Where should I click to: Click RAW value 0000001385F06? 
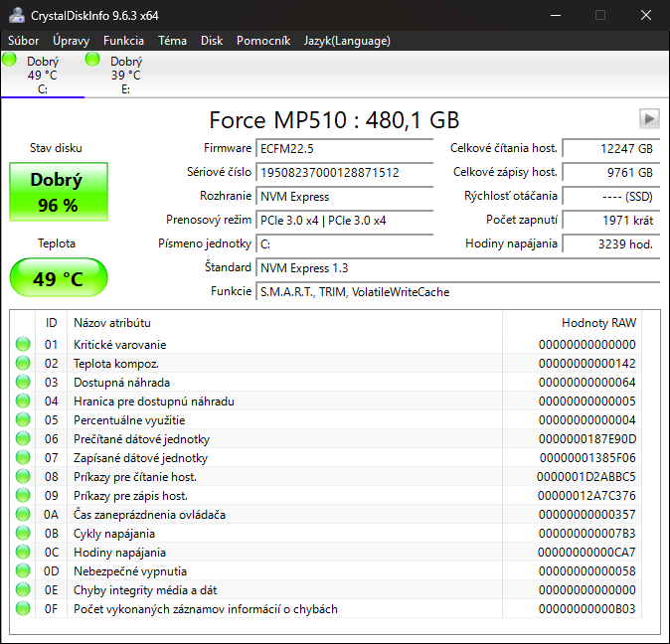pos(587,458)
